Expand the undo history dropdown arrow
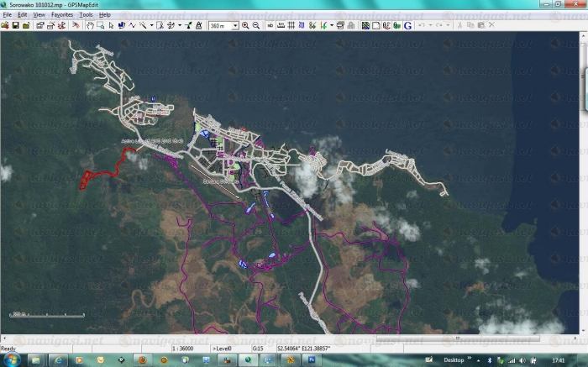The image size is (588, 367). [x=429, y=25]
